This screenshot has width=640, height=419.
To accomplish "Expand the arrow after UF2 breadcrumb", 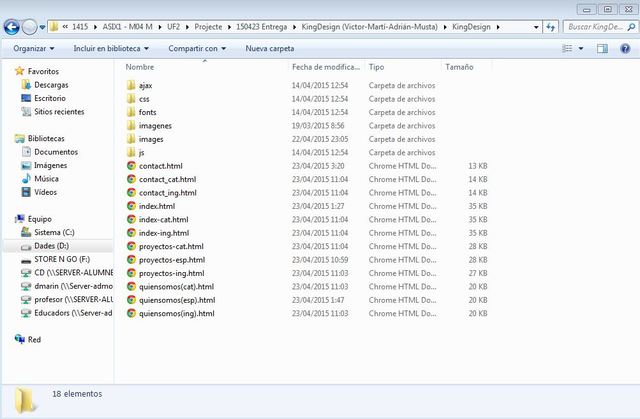I will tap(187, 27).
